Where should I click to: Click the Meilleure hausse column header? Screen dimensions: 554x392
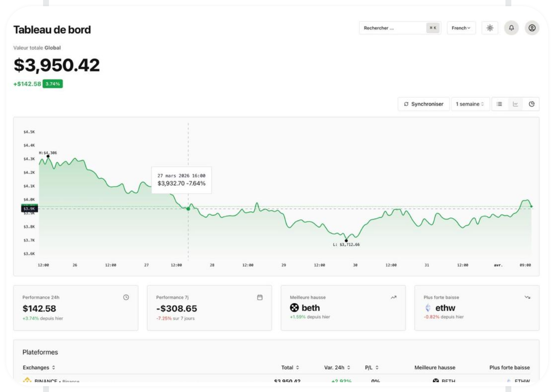pos(435,368)
